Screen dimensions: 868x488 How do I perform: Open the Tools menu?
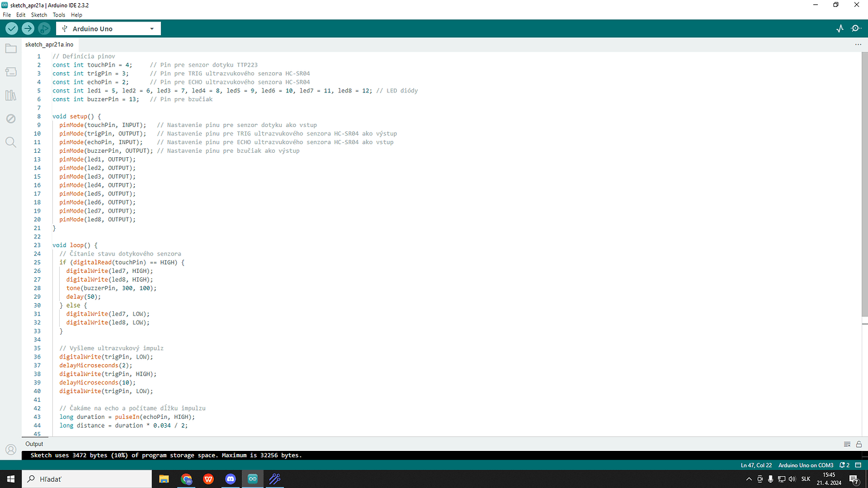tap(58, 14)
